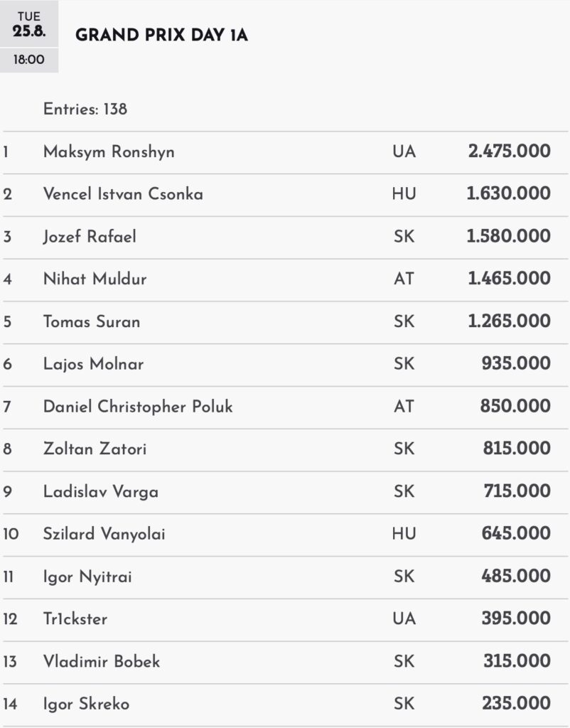Open the Nihat Muldur entry
570x728 pixels.
tap(285, 279)
